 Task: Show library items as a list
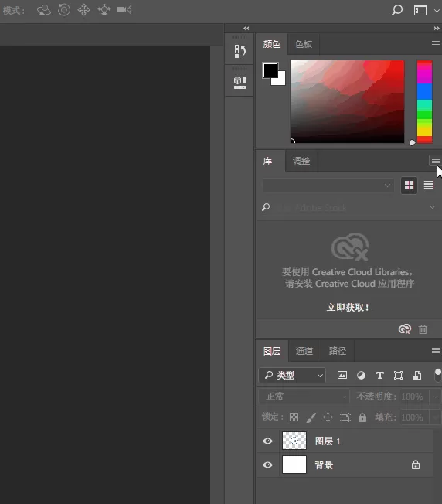[x=429, y=186]
